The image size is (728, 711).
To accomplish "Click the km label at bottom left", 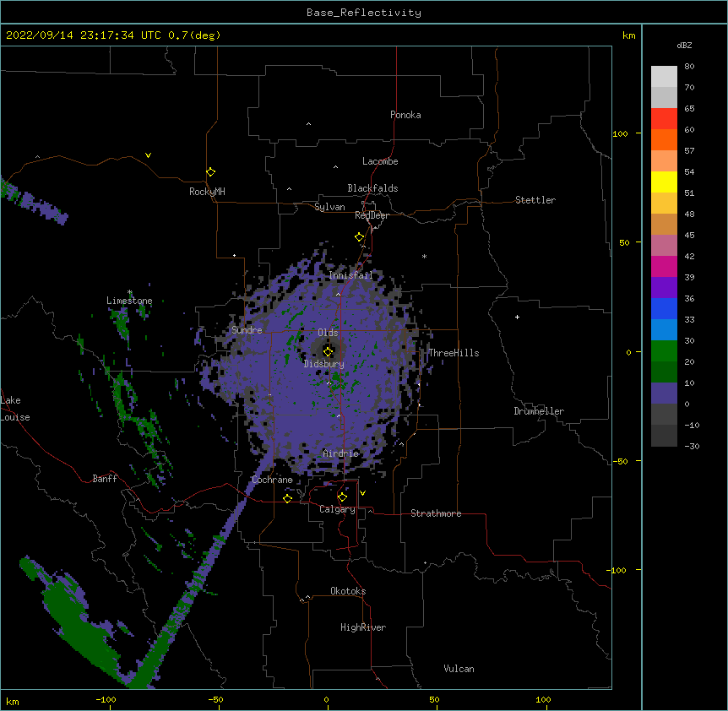I will coord(12,701).
